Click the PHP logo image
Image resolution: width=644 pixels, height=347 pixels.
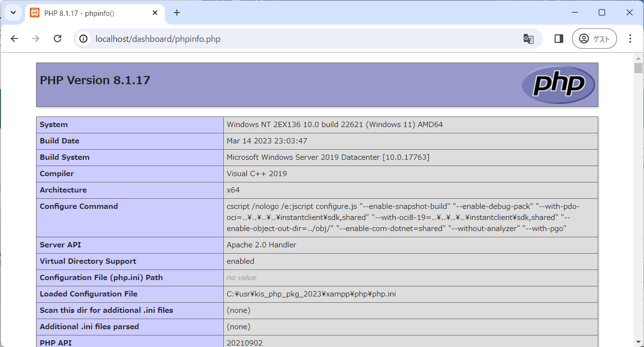coord(558,85)
